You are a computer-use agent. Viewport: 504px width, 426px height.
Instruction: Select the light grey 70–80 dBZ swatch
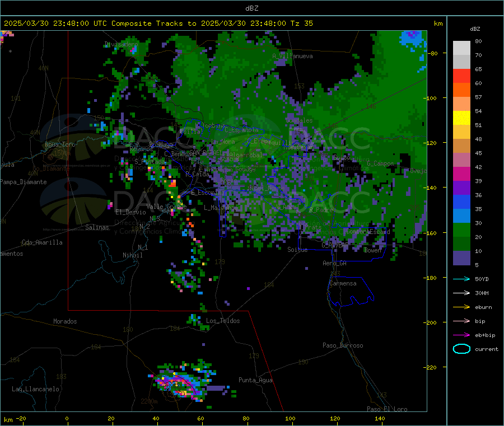point(461,48)
